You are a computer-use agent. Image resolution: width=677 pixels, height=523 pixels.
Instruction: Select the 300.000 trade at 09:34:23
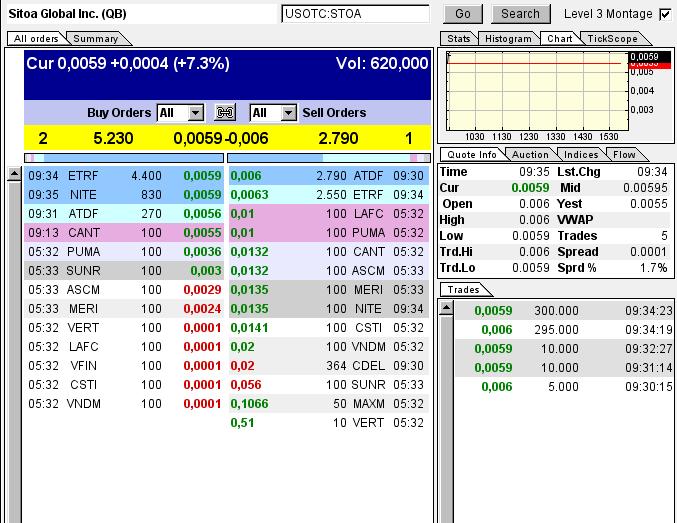coord(565,311)
